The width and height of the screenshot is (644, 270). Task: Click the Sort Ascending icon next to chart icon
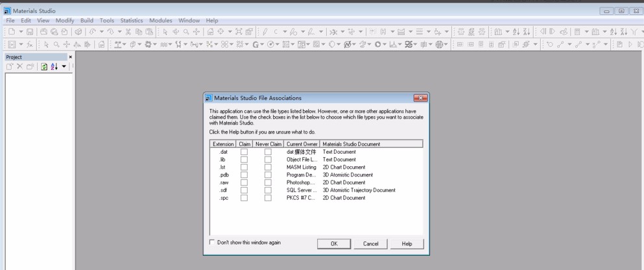click(517, 32)
